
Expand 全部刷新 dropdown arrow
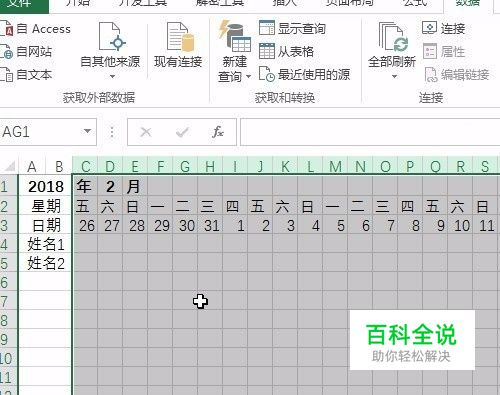tap(394, 77)
